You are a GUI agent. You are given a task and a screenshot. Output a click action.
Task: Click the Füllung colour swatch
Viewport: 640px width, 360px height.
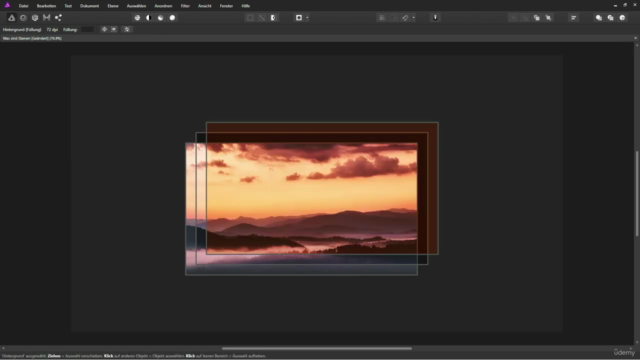87,29
